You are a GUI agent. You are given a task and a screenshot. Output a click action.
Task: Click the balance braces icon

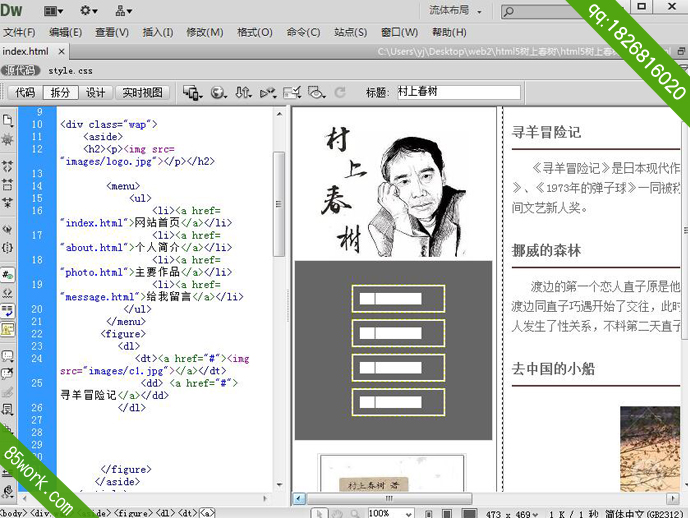click(7, 248)
